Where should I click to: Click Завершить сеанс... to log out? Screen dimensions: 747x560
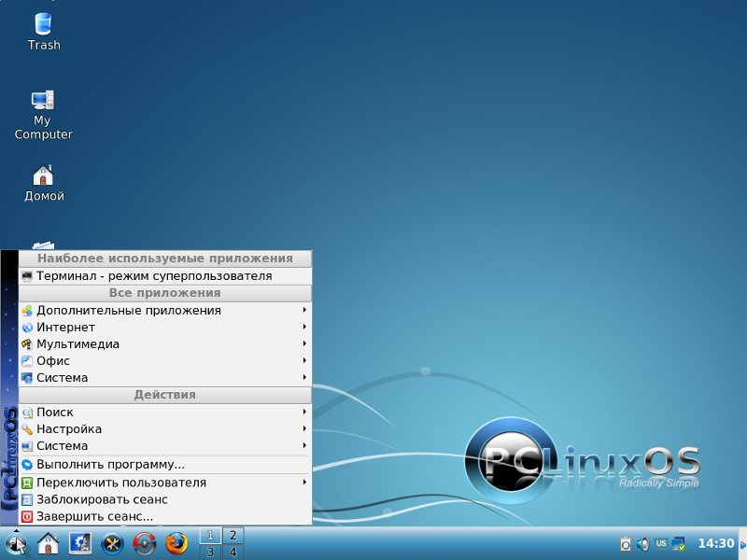pos(94,516)
